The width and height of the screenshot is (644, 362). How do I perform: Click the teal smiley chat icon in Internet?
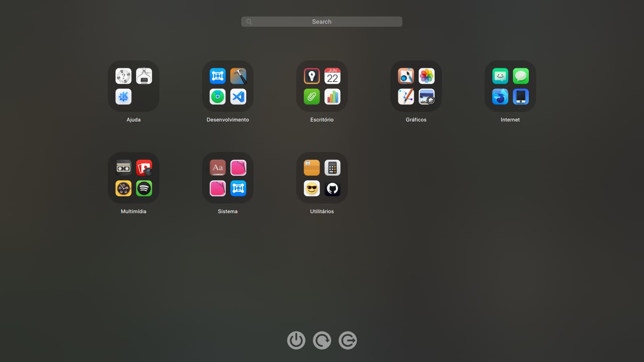(500, 76)
